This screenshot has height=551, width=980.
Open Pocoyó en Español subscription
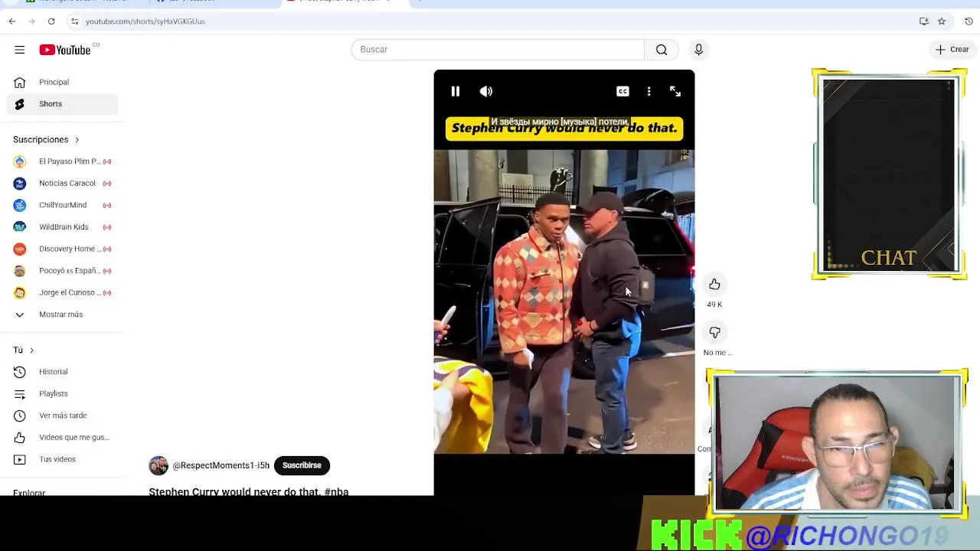(x=62, y=271)
